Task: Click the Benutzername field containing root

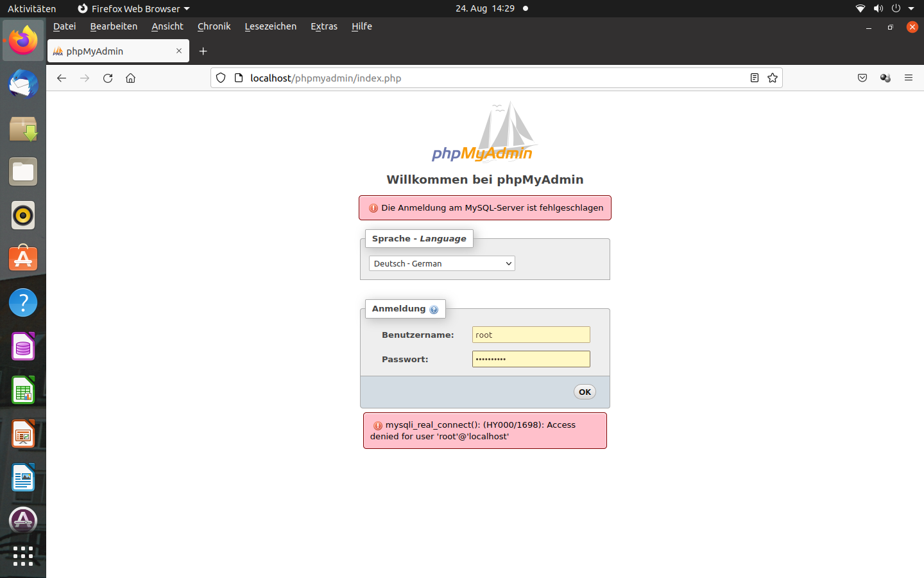Action: coord(531,335)
